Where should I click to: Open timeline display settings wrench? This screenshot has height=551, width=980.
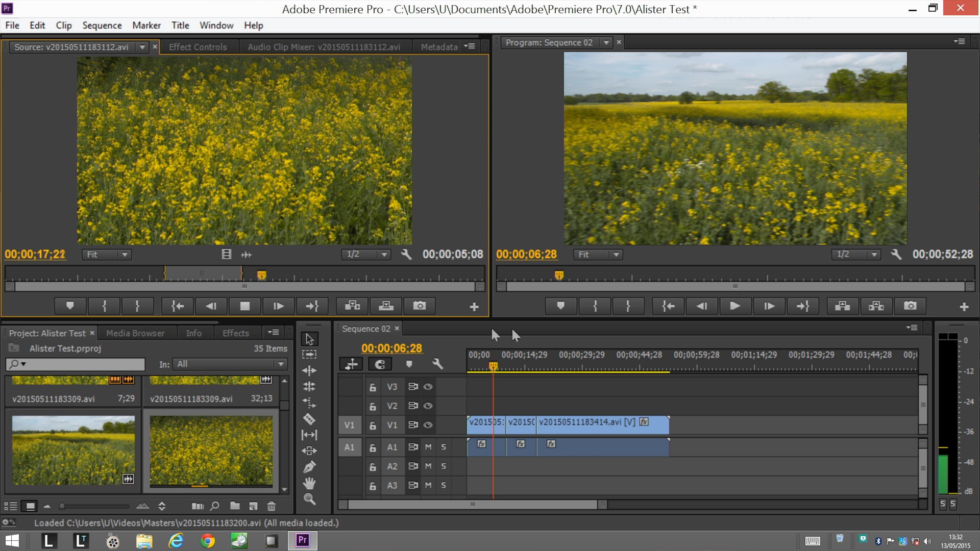(437, 364)
